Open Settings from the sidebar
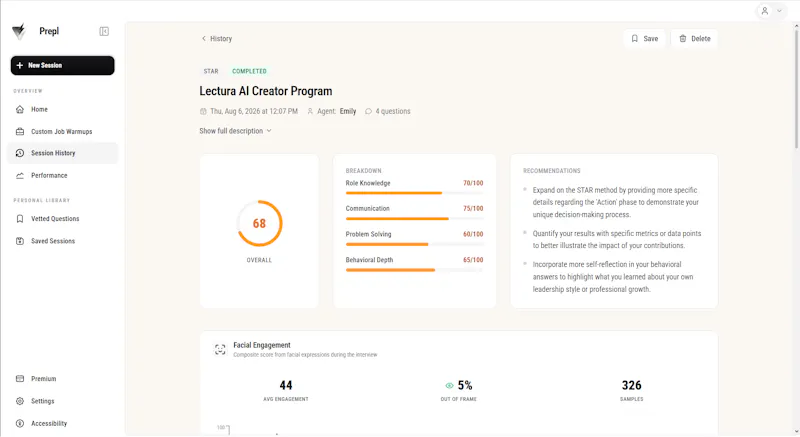This screenshot has height=437, width=800. 62,401
